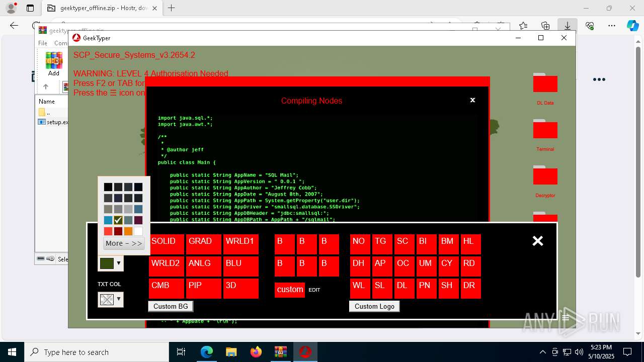The height and width of the screenshot is (362, 644).
Task: Click GeekTyper taskbar icon
Action: 305,352
